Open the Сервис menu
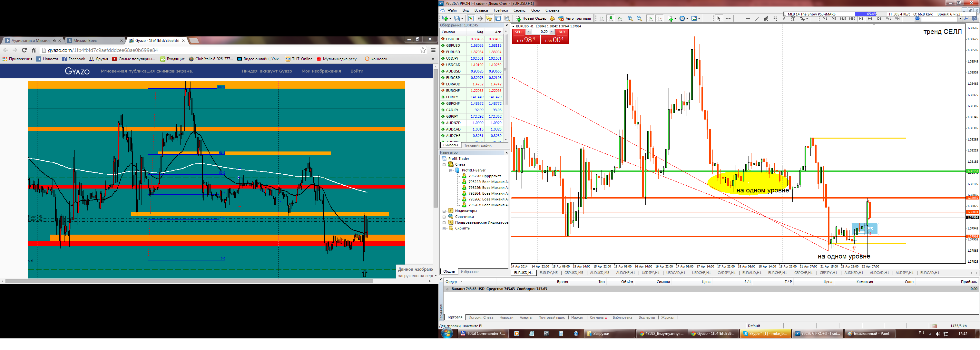Viewport: 980px width, 350px height. pyautogui.click(x=519, y=10)
